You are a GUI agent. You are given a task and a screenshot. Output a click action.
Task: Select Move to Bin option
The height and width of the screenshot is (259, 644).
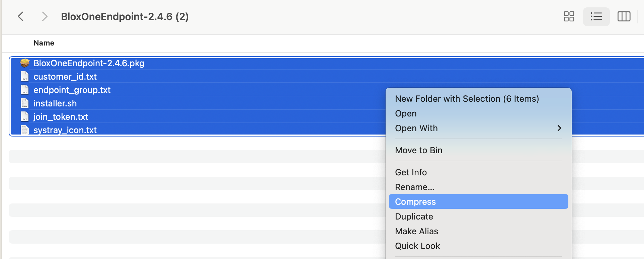(x=418, y=150)
